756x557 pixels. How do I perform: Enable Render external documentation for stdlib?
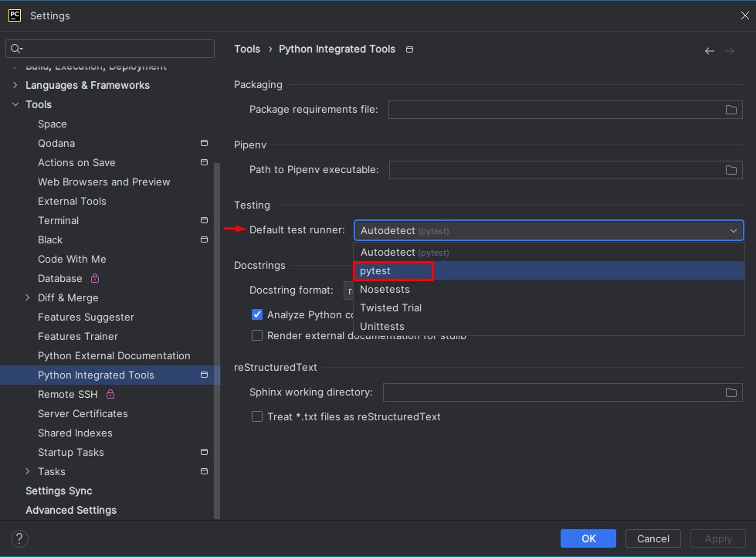[257, 335]
